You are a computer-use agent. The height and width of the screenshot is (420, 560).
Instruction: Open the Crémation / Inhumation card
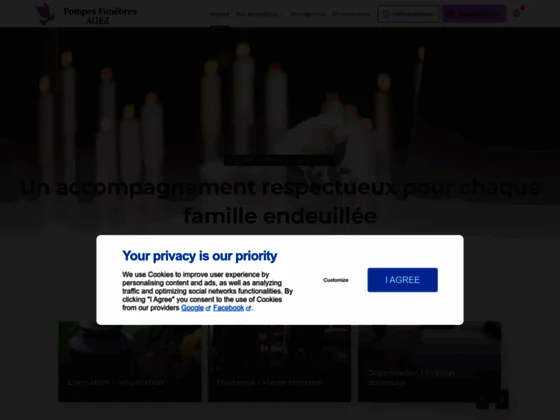click(x=130, y=361)
